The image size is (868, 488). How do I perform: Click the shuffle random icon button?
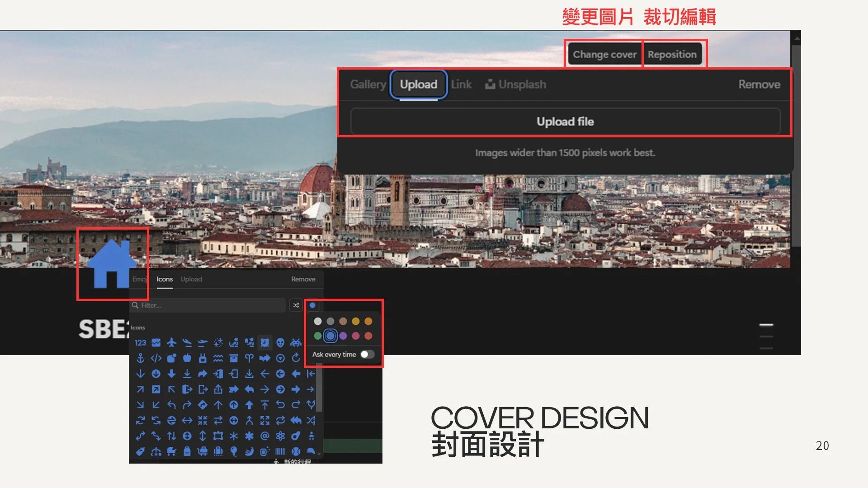tap(296, 305)
